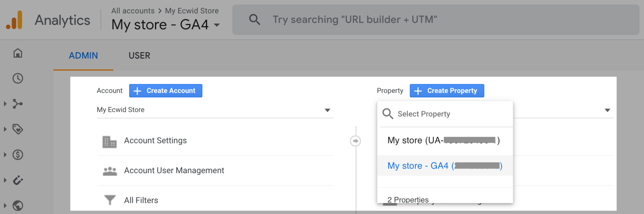The height and width of the screenshot is (214, 644).
Task: Click the Create Property button
Action: (447, 91)
